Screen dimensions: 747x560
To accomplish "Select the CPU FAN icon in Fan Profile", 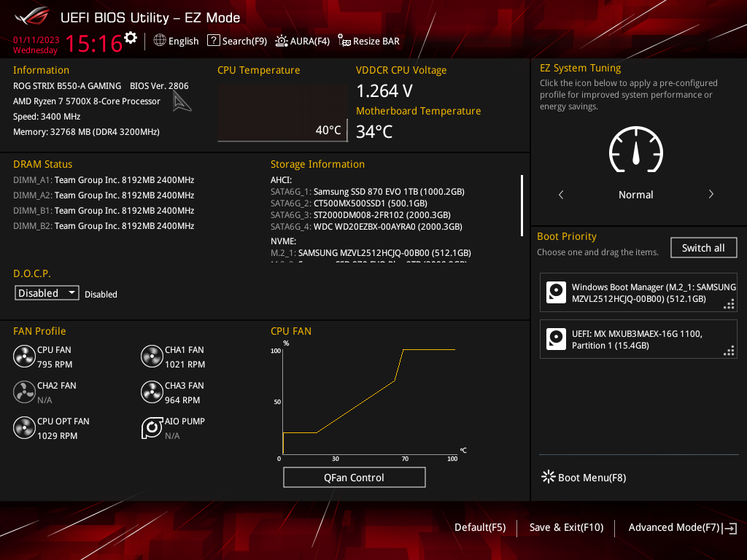I will tap(24, 356).
